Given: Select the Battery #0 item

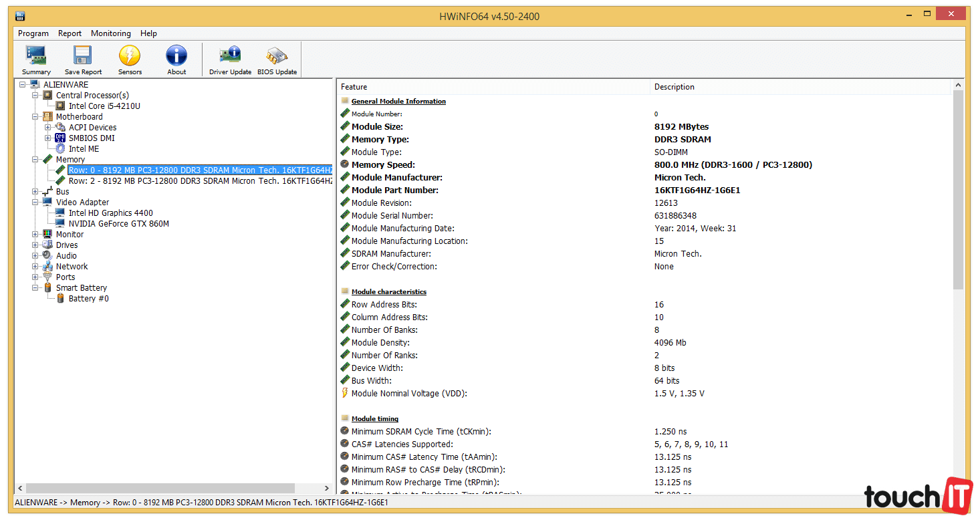Looking at the screenshot, I should point(88,299).
